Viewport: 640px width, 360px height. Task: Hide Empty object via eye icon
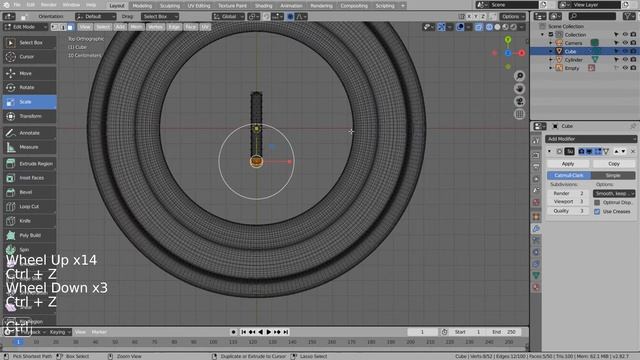pos(625,68)
